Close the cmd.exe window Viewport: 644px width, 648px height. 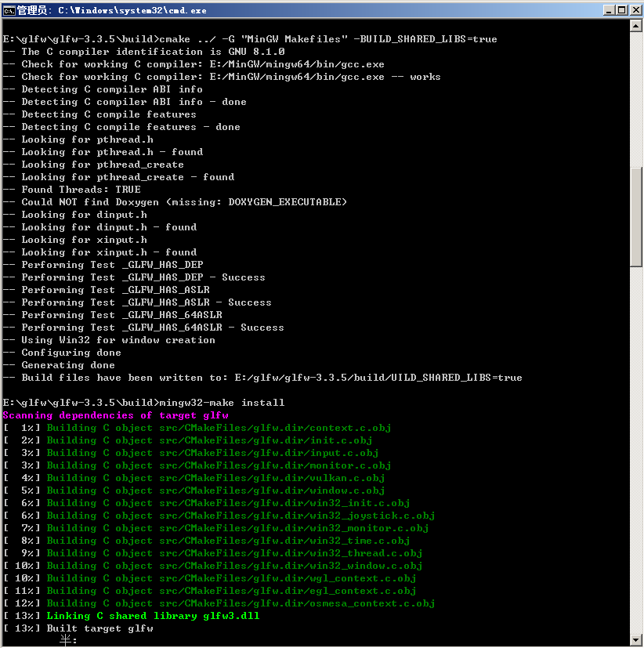pyautogui.click(x=635, y=10)
